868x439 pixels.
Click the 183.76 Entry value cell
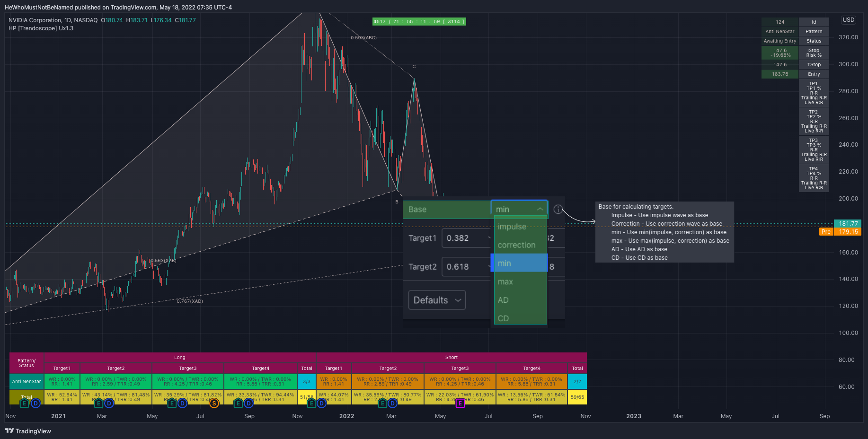click(780, 74)
